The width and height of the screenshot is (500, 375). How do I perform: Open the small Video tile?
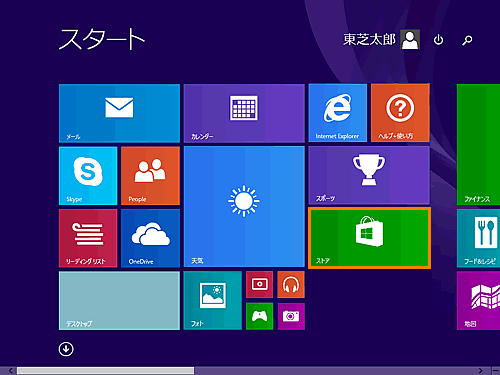pos(259,285)
